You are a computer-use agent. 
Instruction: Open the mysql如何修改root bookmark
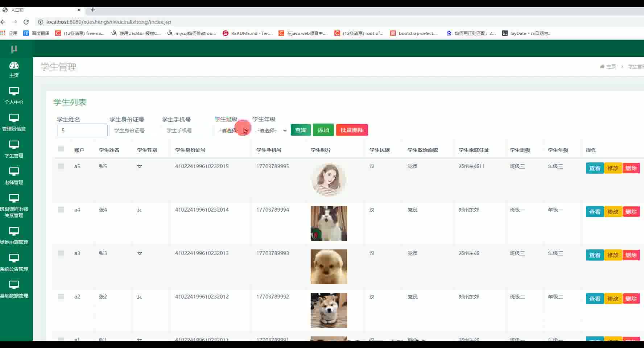tap(191, 33)
